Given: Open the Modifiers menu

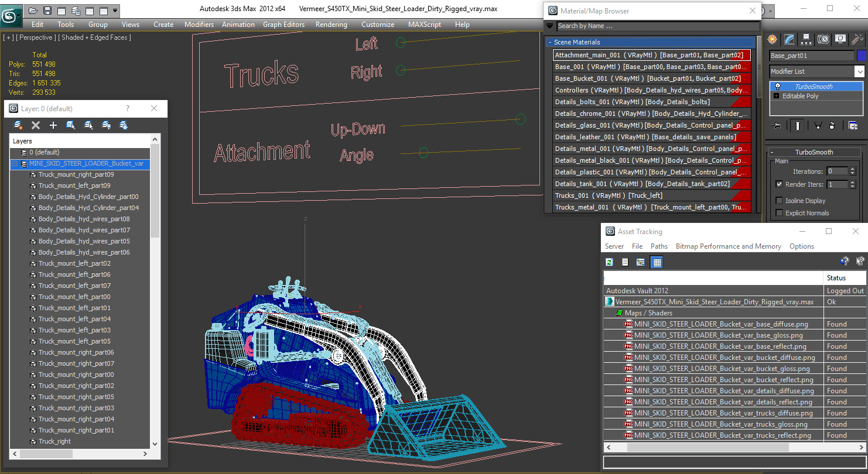Looking at the screenshot, I should click(199, 25).
